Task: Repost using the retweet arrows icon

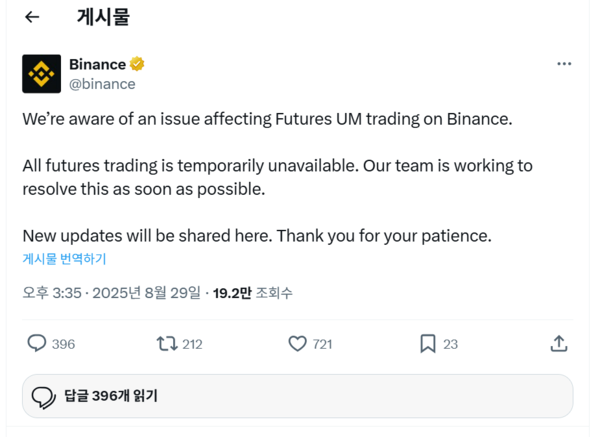Action: click(x=167, y=343)
